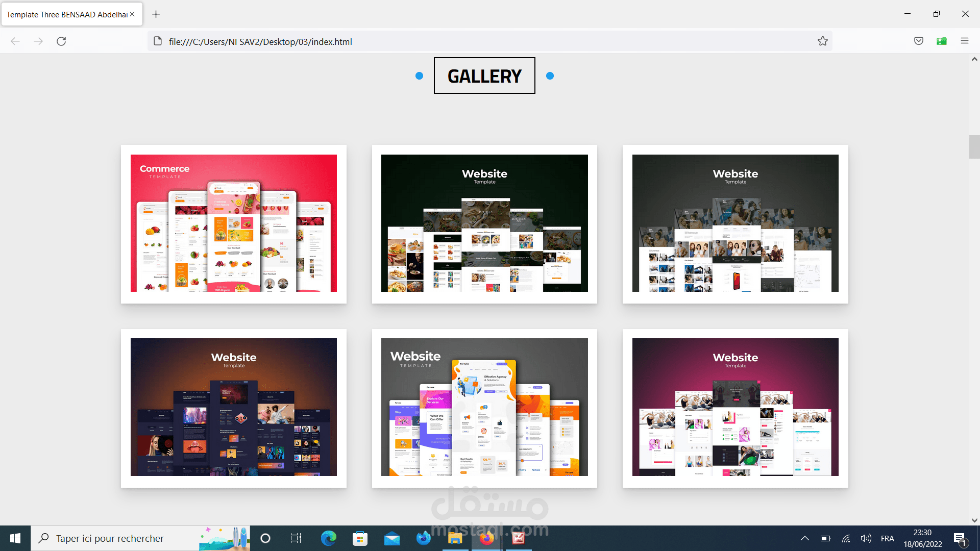980x551 pixels.
Task: Reload the current page
Action: click(x=61, y=41)
